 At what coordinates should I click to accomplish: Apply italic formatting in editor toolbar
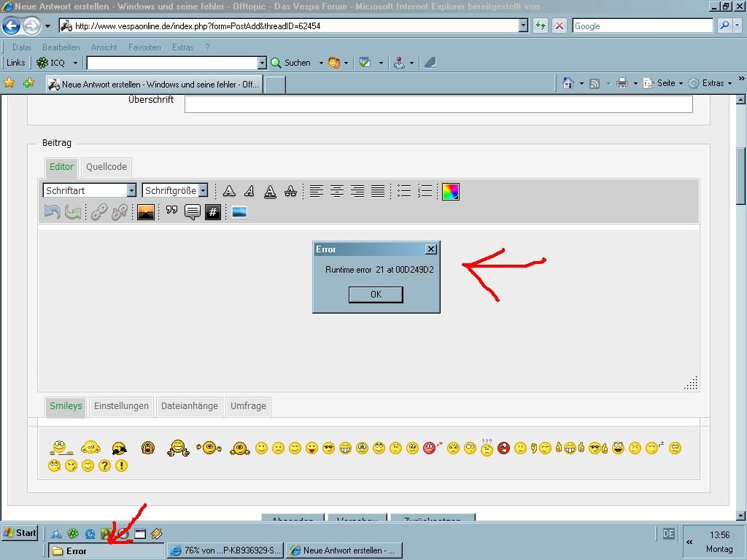(x=249, y=191)
